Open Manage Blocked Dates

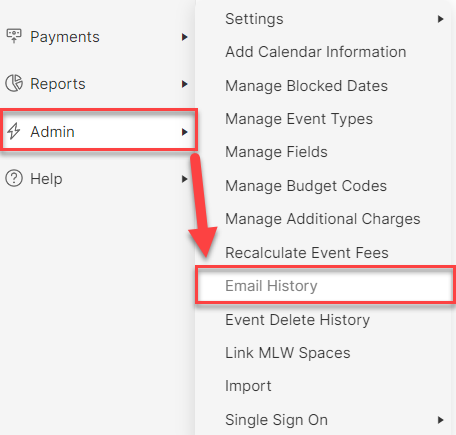coord(306,86)
